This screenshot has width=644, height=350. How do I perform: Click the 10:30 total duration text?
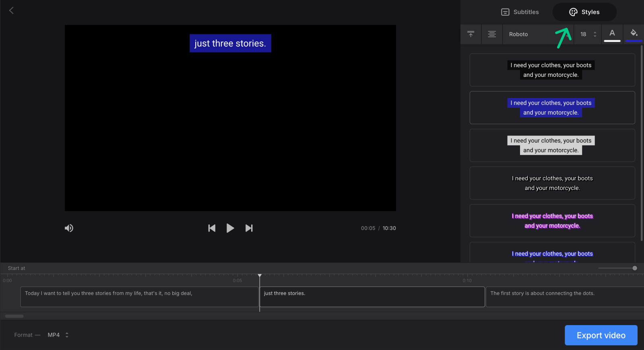pos(389,228)
